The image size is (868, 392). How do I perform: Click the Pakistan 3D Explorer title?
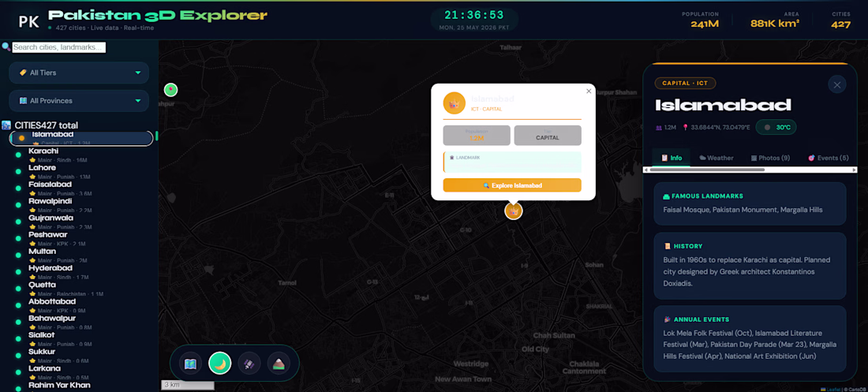click(x=158, y=16)
